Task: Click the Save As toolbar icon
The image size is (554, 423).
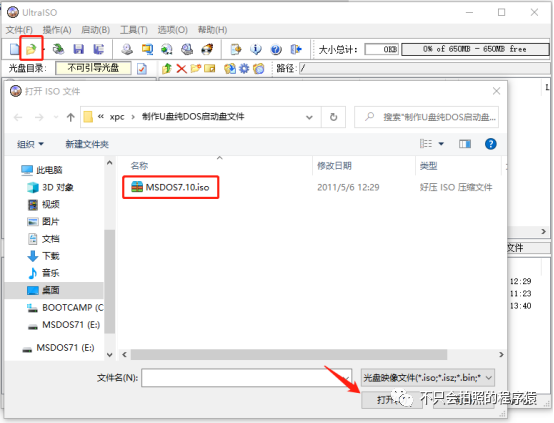Action: [99, 49]
